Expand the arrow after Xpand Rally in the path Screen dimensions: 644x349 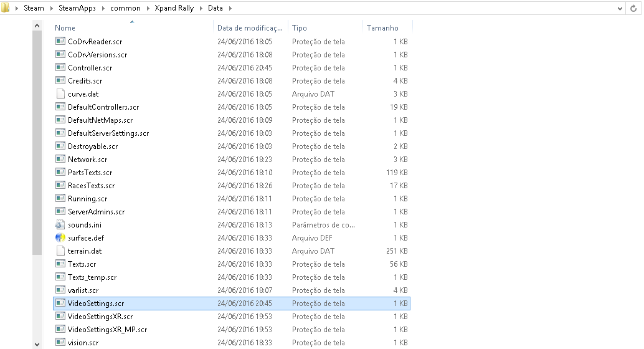click(x=201, y=8)
